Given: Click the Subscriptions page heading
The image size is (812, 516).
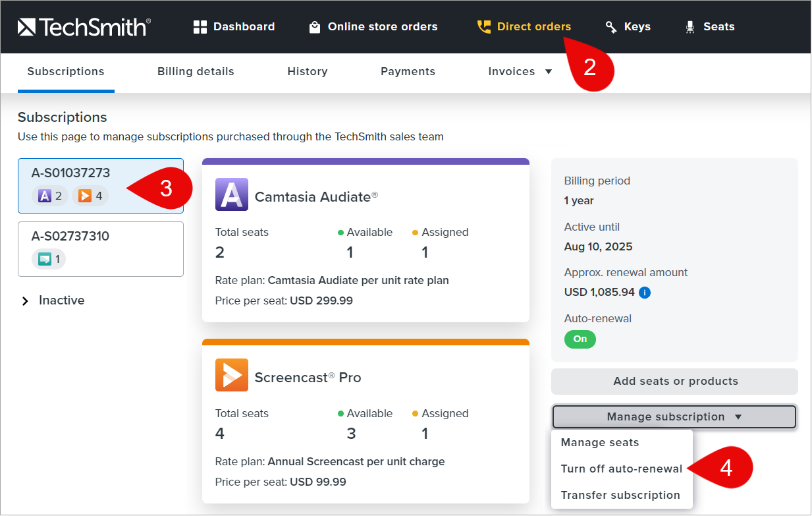Looking at the screenshot, I should [63, 118].
